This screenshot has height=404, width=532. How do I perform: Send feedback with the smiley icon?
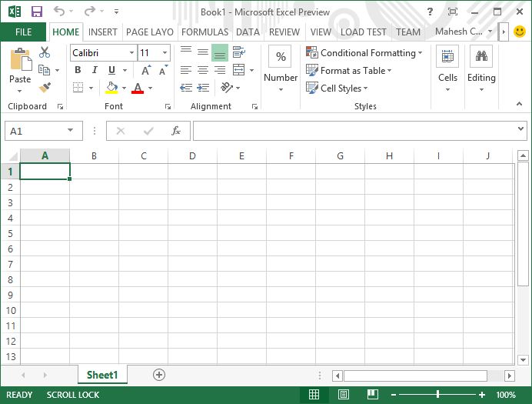coord(520,32)
